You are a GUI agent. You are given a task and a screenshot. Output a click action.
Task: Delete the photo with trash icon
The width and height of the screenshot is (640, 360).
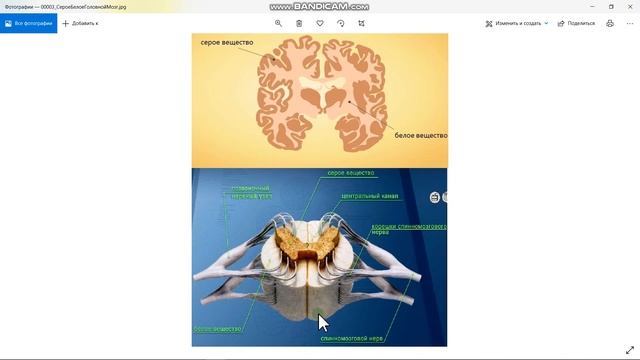click(x=299, y=23)
